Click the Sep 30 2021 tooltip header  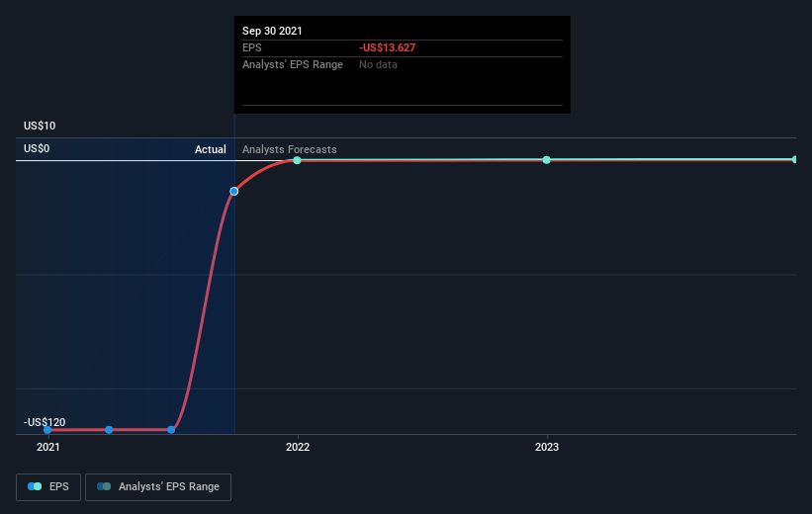(x=272, y=31)
